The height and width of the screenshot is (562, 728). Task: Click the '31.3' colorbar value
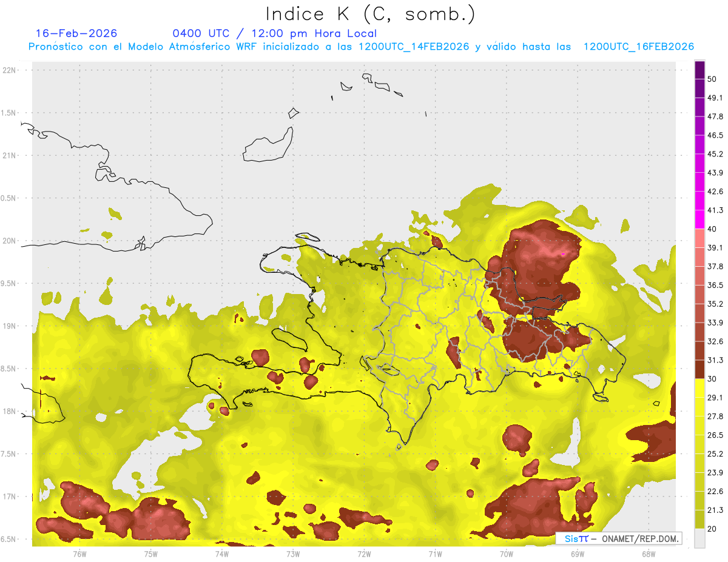[715, 360]
